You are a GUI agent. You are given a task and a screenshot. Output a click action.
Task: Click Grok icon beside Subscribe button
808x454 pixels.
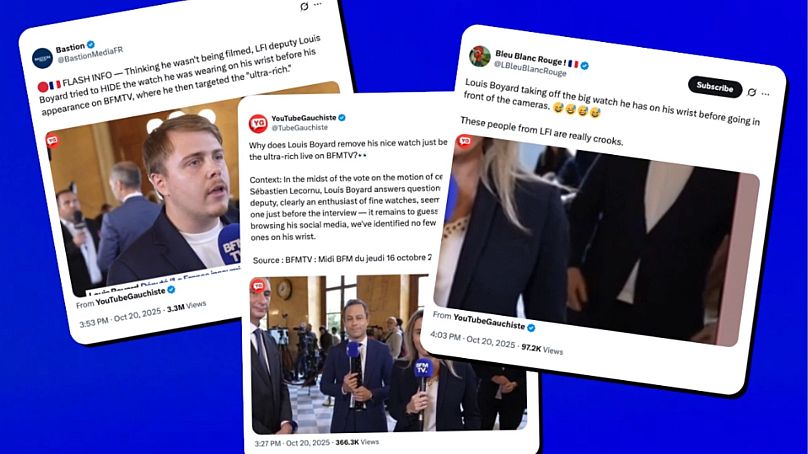pyautogui.click(x=752, y=92)
